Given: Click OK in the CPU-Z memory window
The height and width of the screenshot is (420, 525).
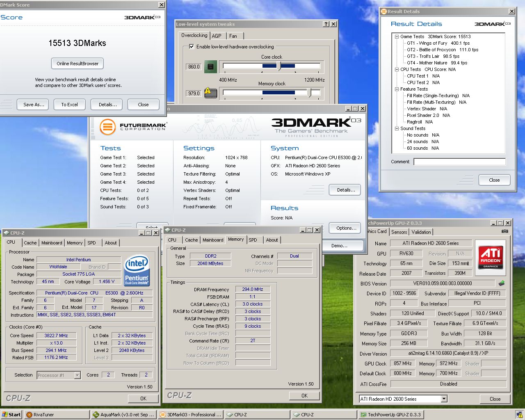Looking at the screenshot, I should click(304, 396).
